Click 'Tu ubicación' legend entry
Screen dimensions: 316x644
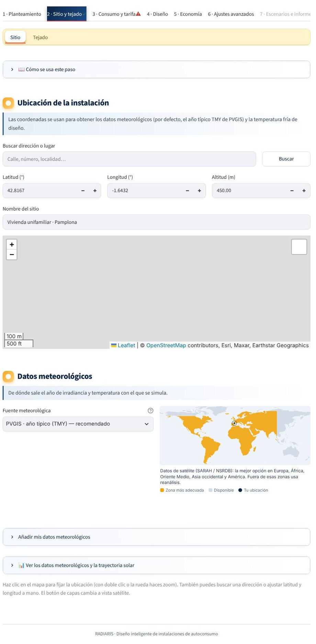253,490
